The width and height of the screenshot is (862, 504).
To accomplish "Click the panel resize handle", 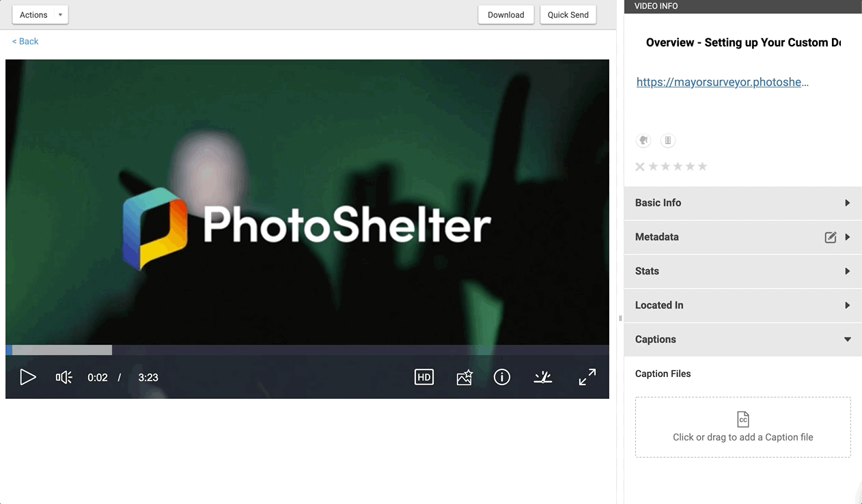I will coord(620,318).
